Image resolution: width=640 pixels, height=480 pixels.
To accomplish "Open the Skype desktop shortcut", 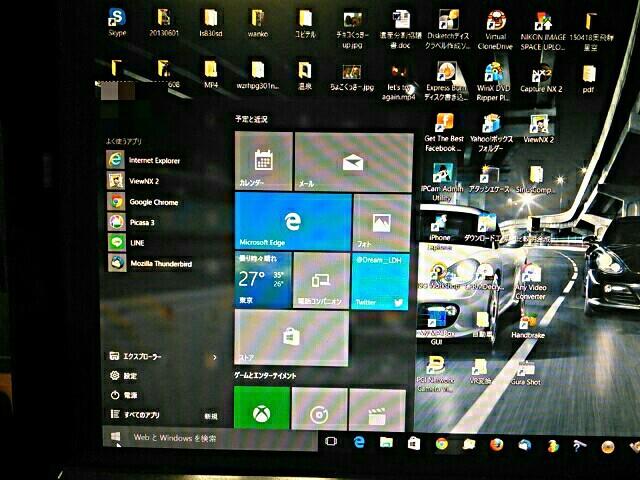I will coord(117,22).
